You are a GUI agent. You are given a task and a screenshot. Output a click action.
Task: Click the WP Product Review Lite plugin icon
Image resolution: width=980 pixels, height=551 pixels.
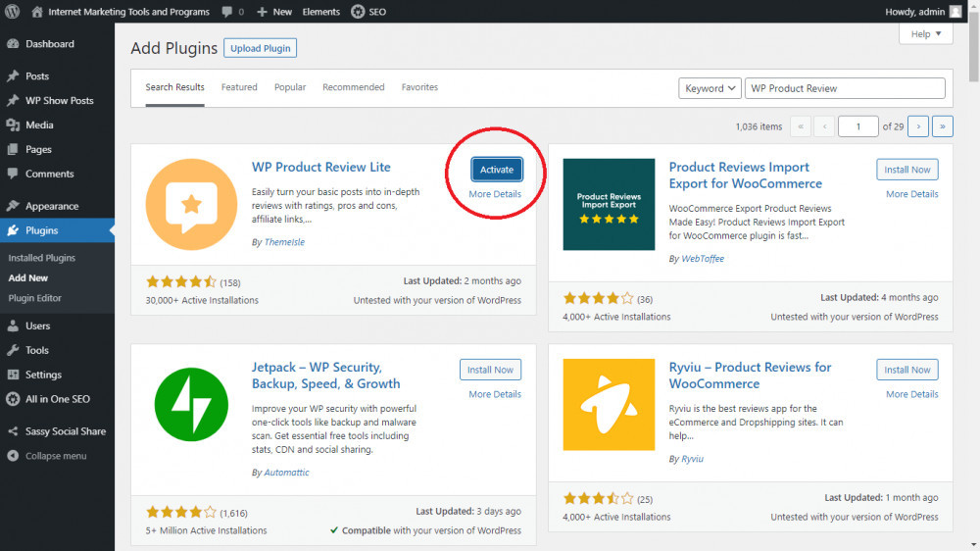point(191,205)
